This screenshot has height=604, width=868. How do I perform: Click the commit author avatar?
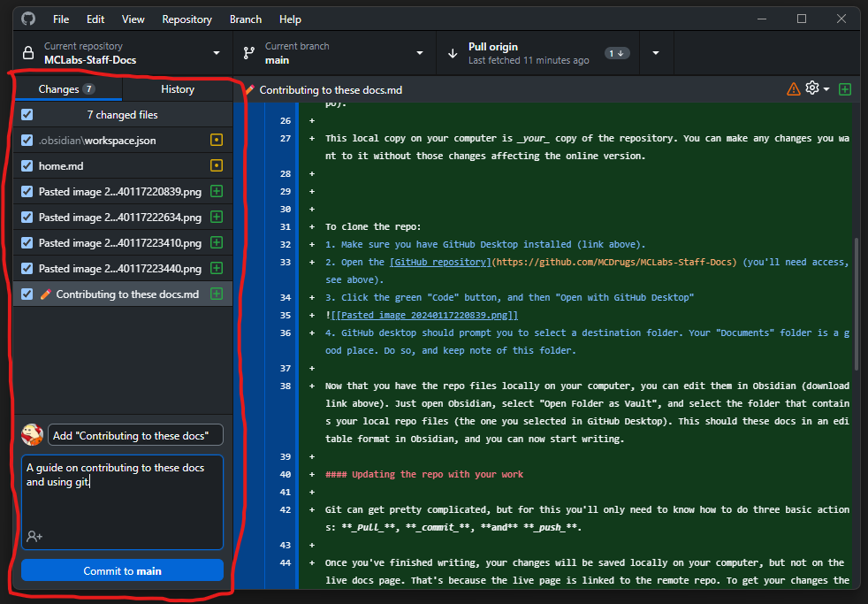tap(32, 435)
